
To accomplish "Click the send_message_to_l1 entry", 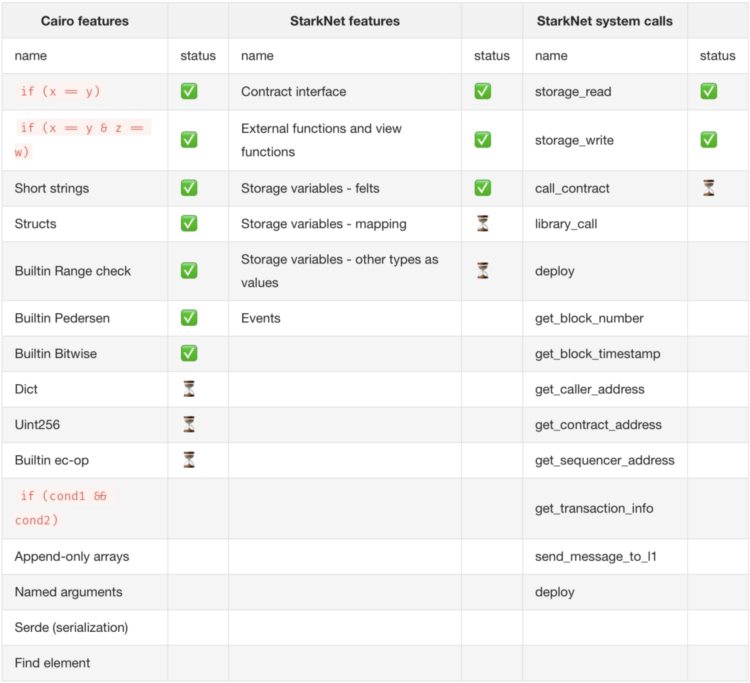I will click(595, 556).
